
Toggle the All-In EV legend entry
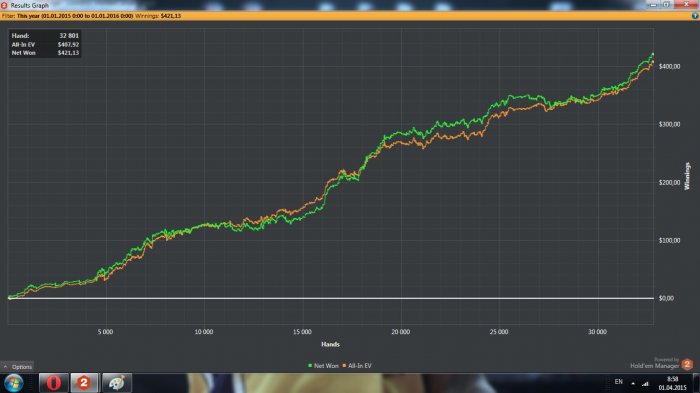click(357, 365)
